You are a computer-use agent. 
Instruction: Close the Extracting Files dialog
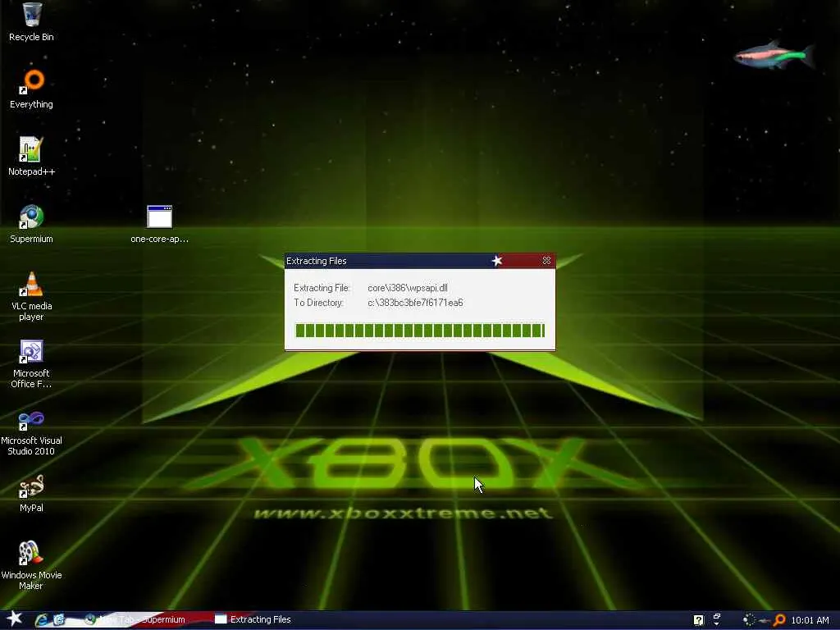click(546, 261)
